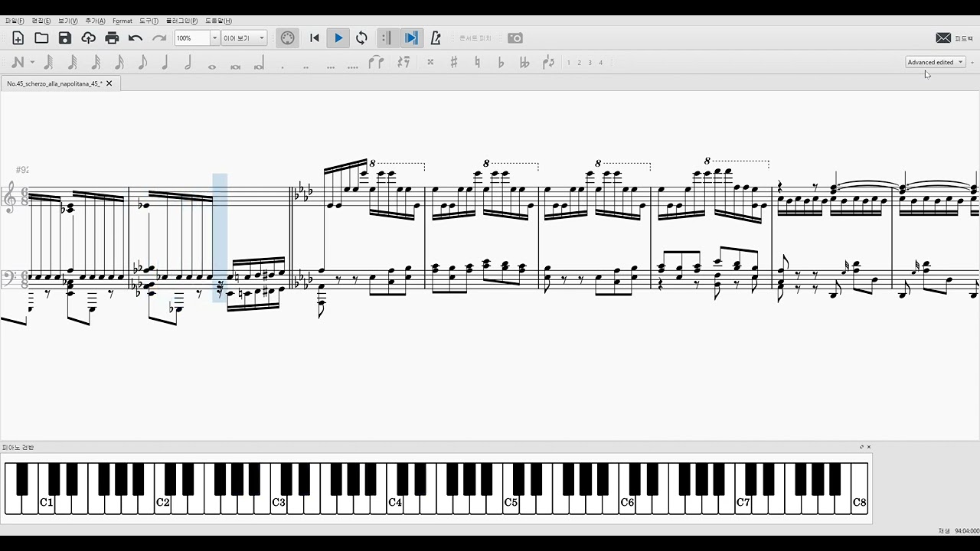
Task: Toggle note input mode N button
Action: 18,63
